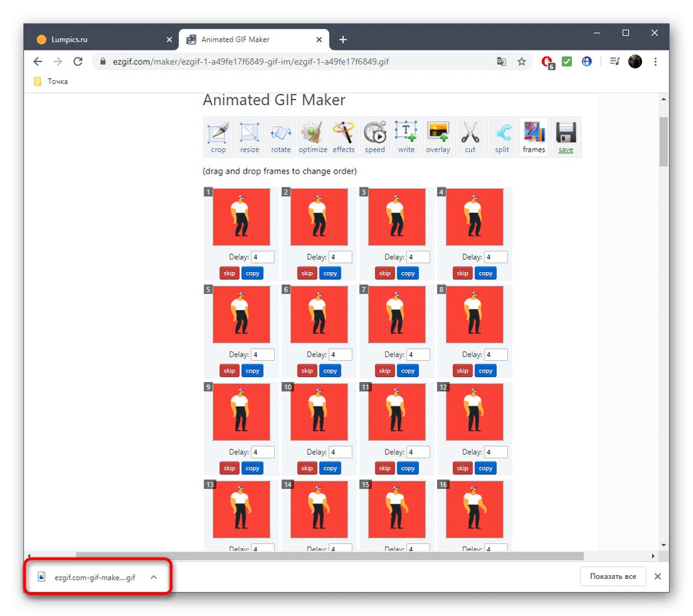The width and height of the screenshot is (693, 616).
Task: Skip frame 10
Action: 307,468
